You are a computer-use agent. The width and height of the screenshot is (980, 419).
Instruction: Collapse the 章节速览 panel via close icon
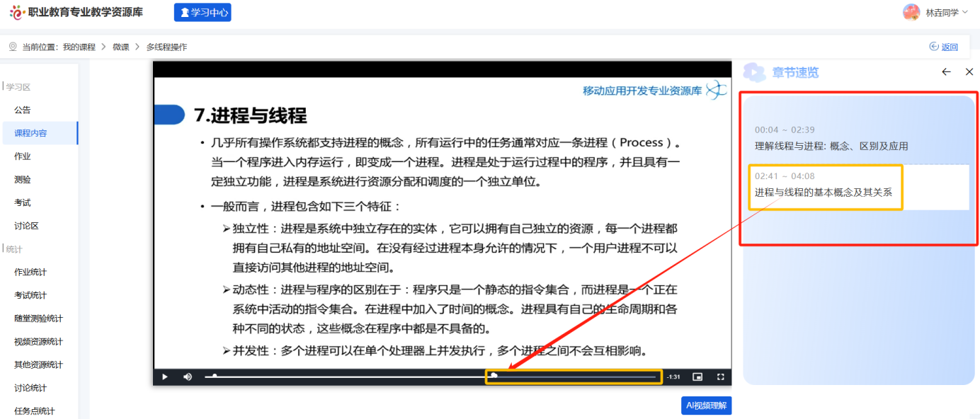coord(969,71)
